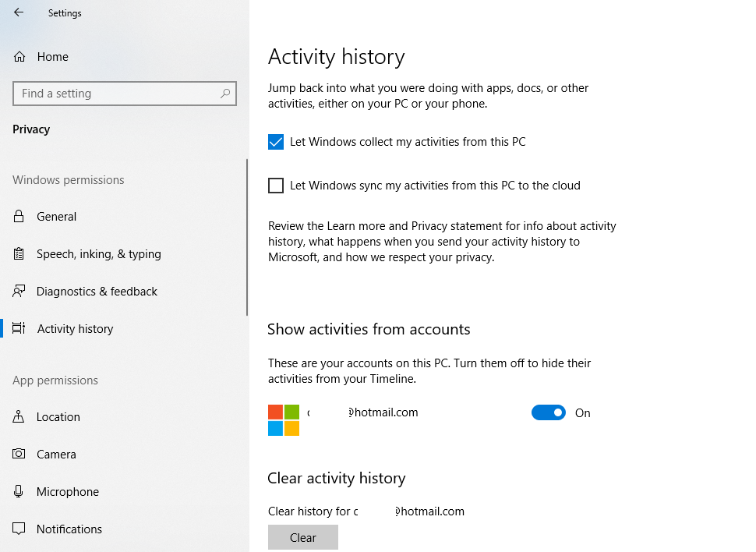The width and height of the screenshot is (756, 552).
Task: Click the On label beside toggle
Action: pyautogui.click(x=582, y=413)
